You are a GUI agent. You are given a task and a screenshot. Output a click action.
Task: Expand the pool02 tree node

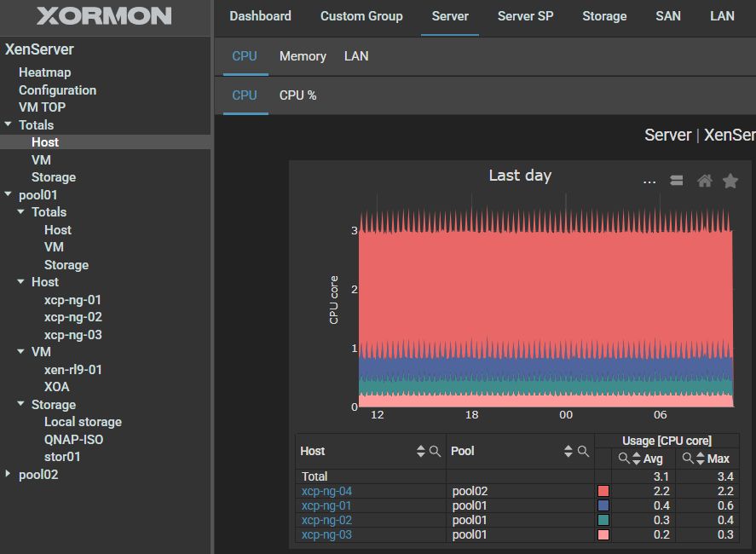(x=9, y=474)
